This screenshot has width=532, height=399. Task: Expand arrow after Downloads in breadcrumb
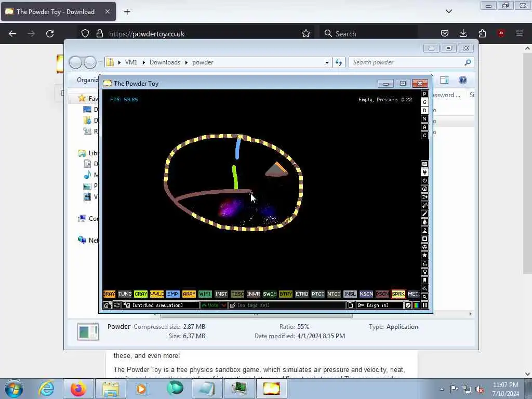click(x=187, y=62)
